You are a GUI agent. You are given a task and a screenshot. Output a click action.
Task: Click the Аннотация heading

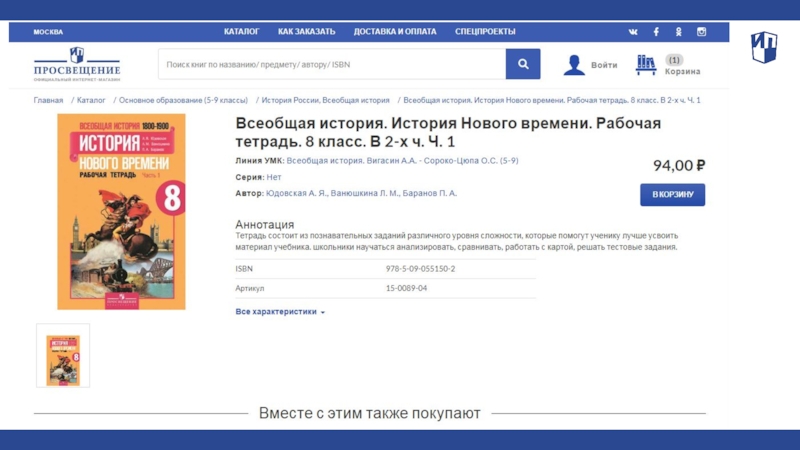(x=264, y=224)
